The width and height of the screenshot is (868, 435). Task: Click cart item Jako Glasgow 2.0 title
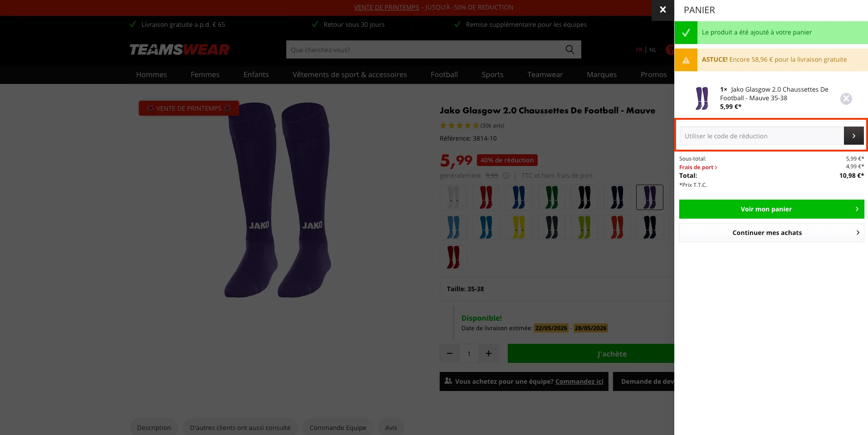click(x=774, y=93)
